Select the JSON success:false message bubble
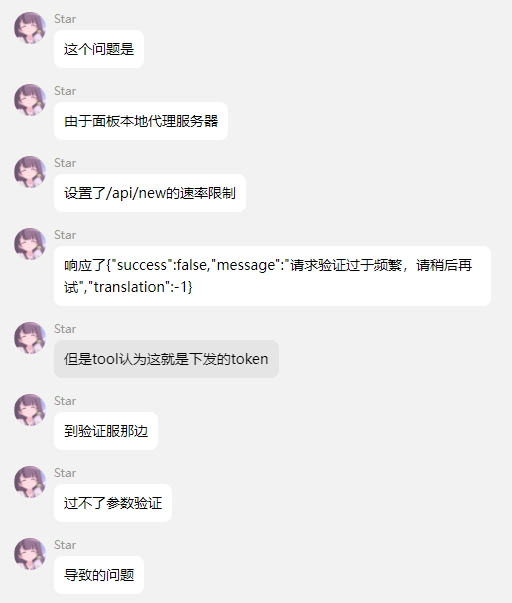The height and width of the screenshot is (603, 512). [x=272, y=276]
